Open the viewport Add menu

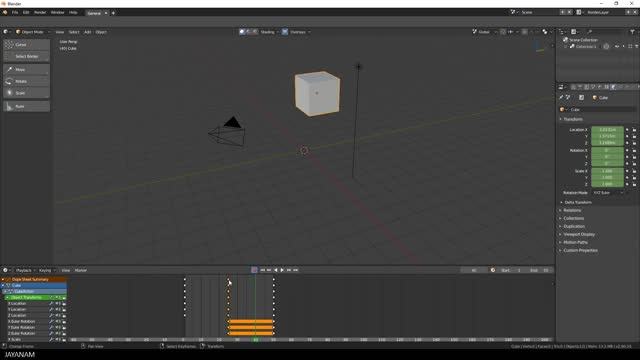87,32
